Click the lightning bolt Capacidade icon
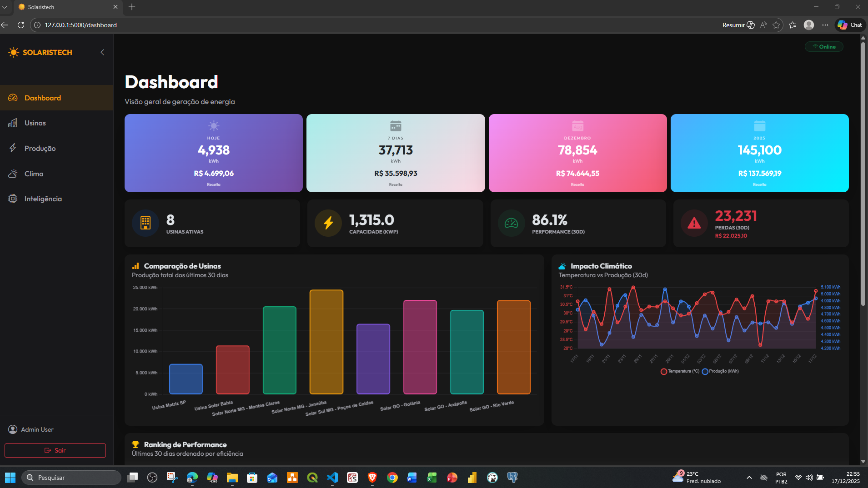Screen dimensions: 868x488 (328, 223)
